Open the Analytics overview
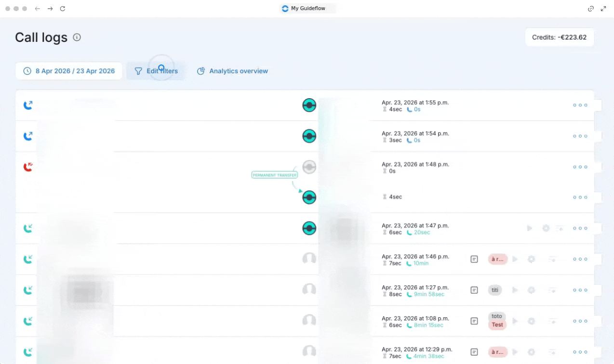This screenshot has width=614, height=364. (232, 71)
